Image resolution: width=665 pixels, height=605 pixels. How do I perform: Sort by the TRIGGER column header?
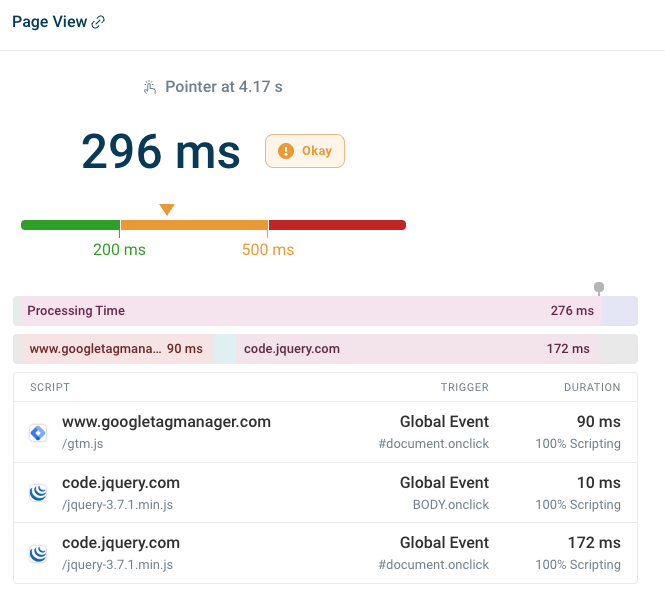pos(464,387)
